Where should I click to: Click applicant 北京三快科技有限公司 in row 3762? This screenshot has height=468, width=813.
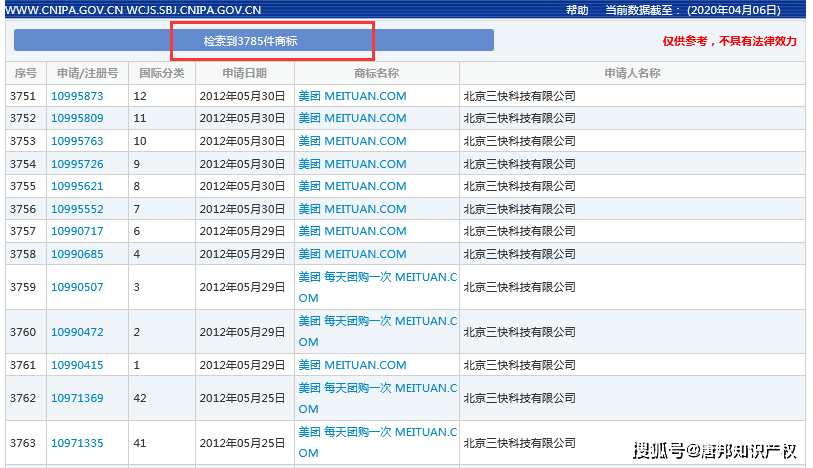tap(520, 398)
